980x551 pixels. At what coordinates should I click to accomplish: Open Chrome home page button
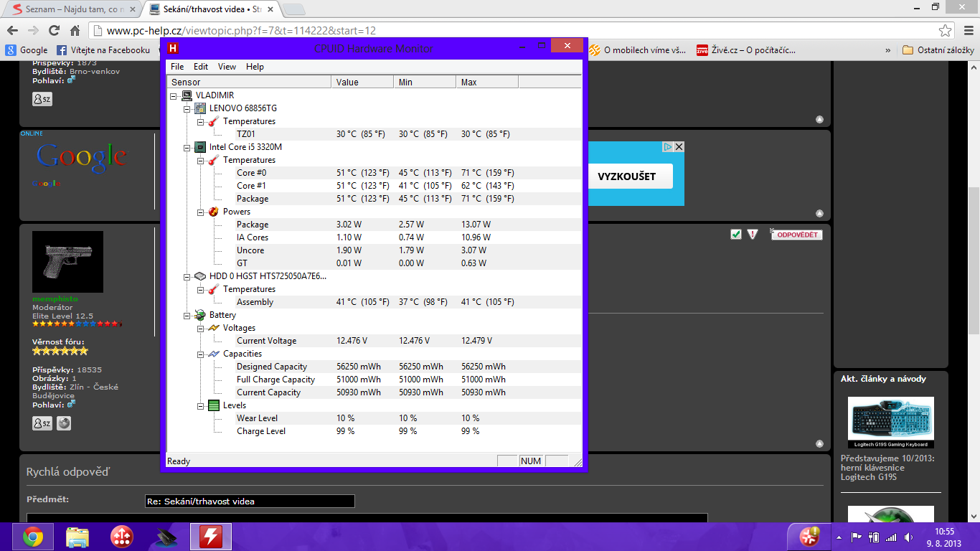click(x=75, y=31)
